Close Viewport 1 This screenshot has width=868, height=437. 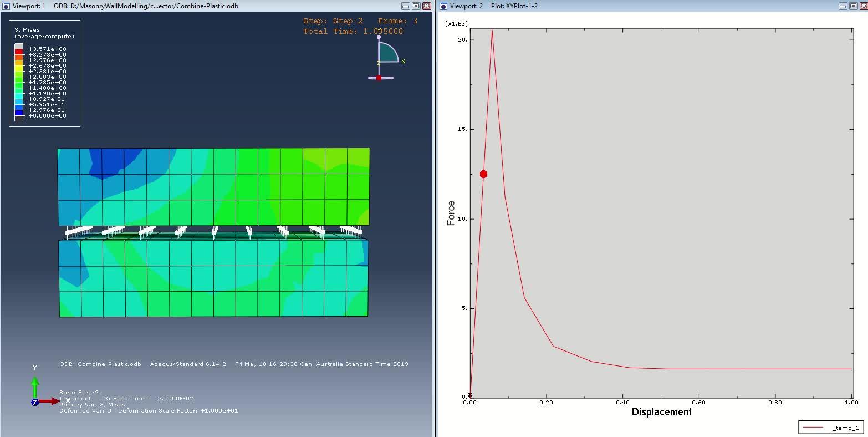[x=427, y=6]
